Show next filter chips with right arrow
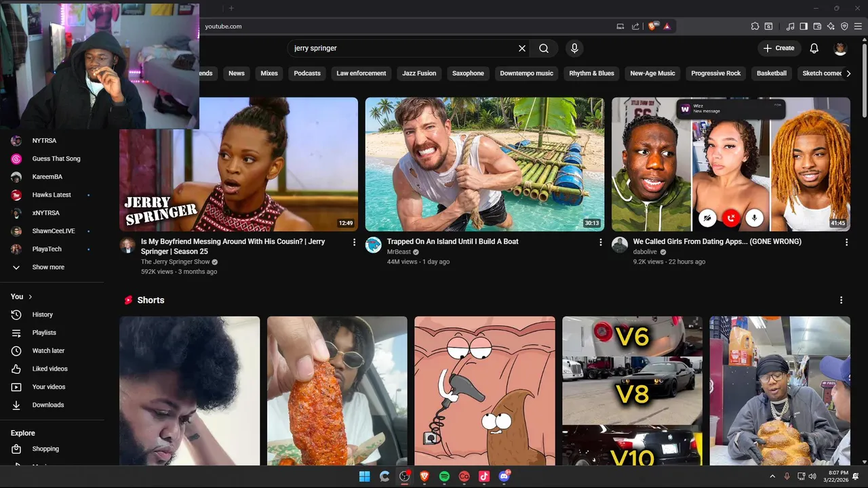The image size is (868, 488). 848,73
